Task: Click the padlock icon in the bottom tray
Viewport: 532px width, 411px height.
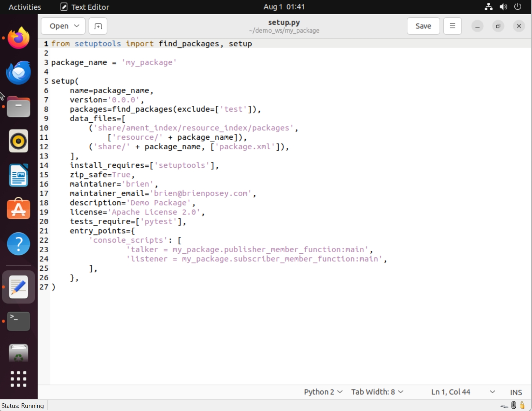Action: coord(522,405)
